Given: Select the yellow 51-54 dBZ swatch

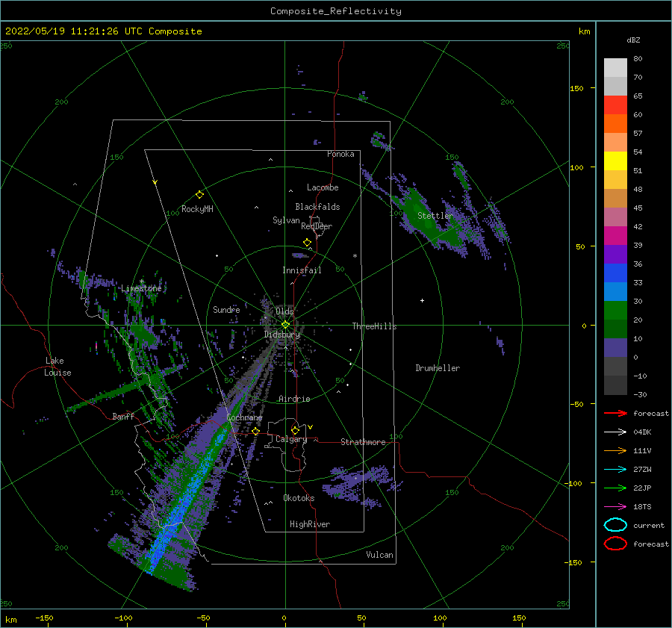Looking at the screenshot, I should (615, 161).
